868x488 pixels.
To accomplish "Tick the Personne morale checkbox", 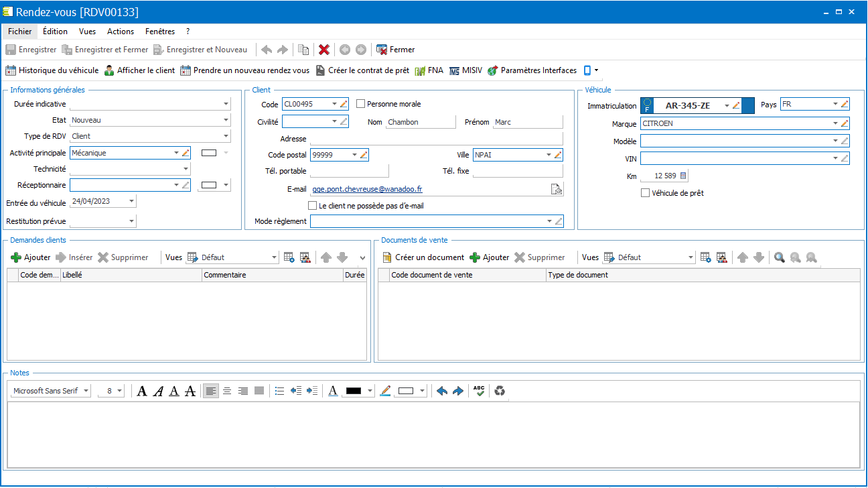I will [361, 104].
